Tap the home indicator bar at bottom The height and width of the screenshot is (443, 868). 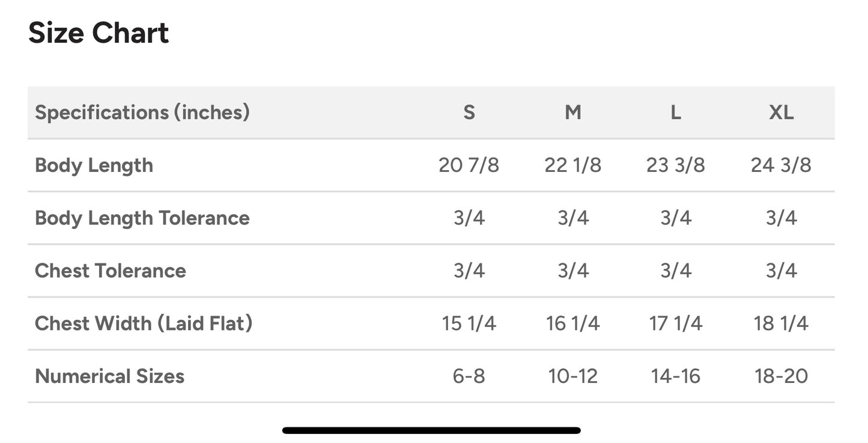pyautogui.click(x=431, y=430)
